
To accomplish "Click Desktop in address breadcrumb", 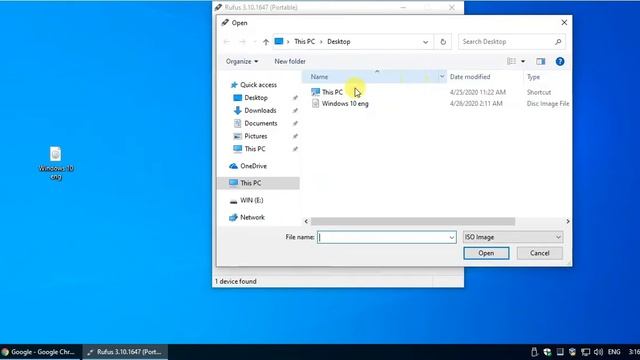I will click(x=339, y=42).
